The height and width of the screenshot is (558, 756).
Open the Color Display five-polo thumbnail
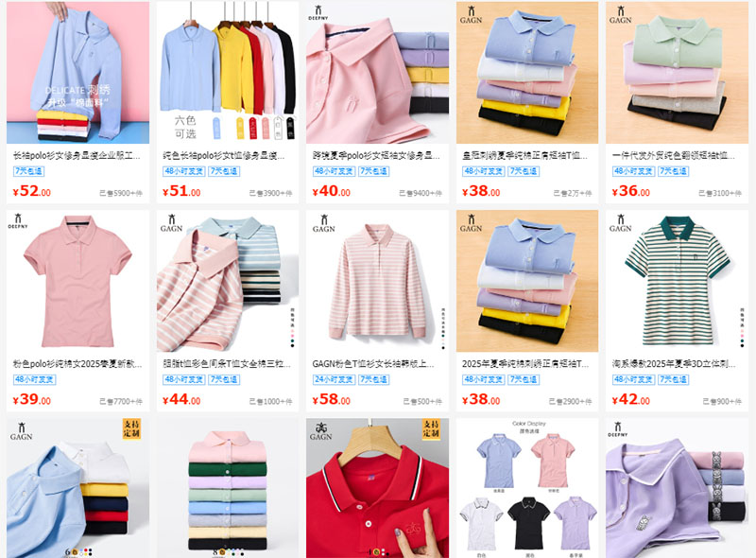(527, 488)
